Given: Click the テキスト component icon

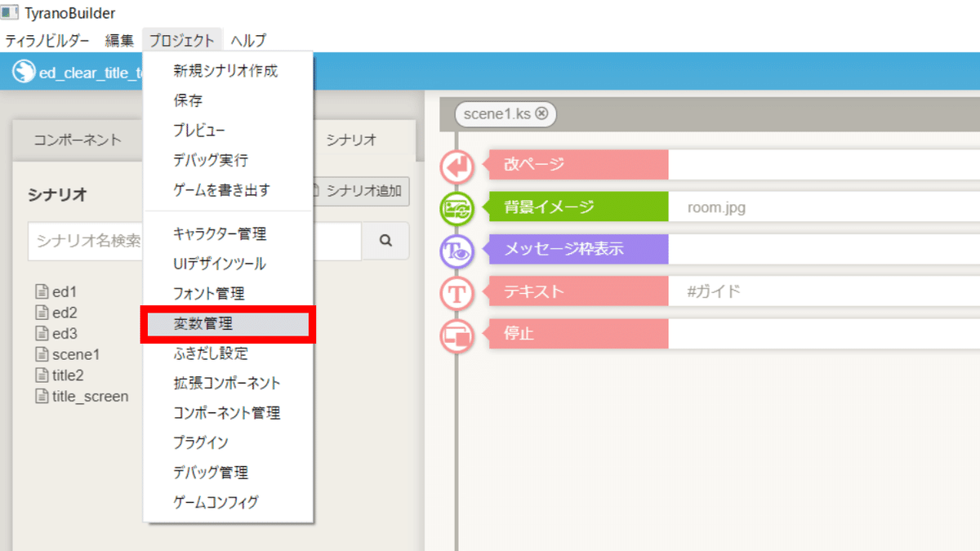Looking at the screenshot, I should [x=457, y=293].
